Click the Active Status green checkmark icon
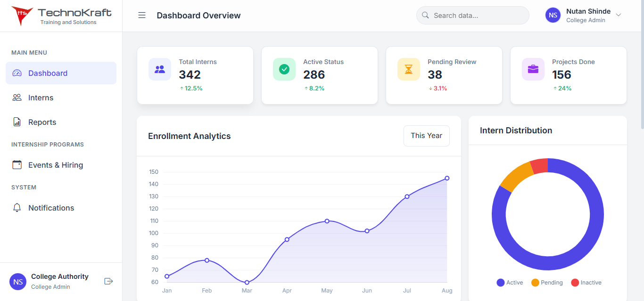The image size is (644, 301). click(x=284, y=69)
